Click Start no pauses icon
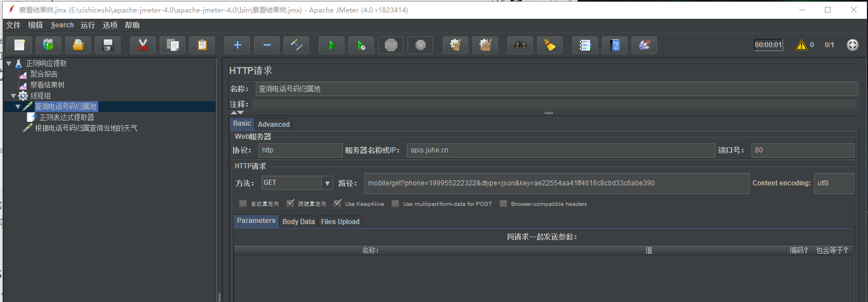 coord(361,45)
